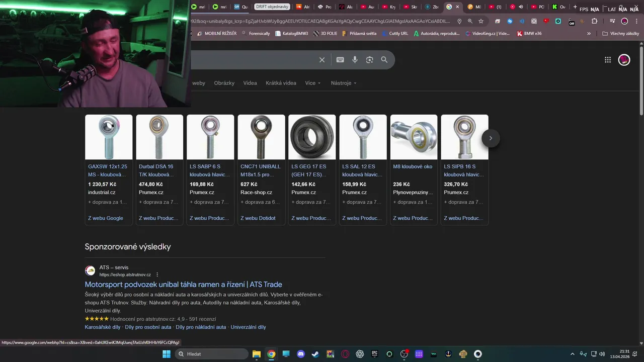This screenshot has width=644, height=362.
Task: Clear the Google search box with X
Action: coord(322,60)
